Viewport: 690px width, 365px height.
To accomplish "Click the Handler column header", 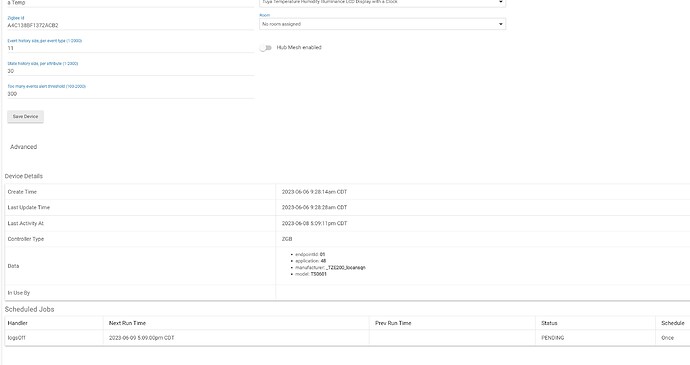I will (x=18, y=323).
